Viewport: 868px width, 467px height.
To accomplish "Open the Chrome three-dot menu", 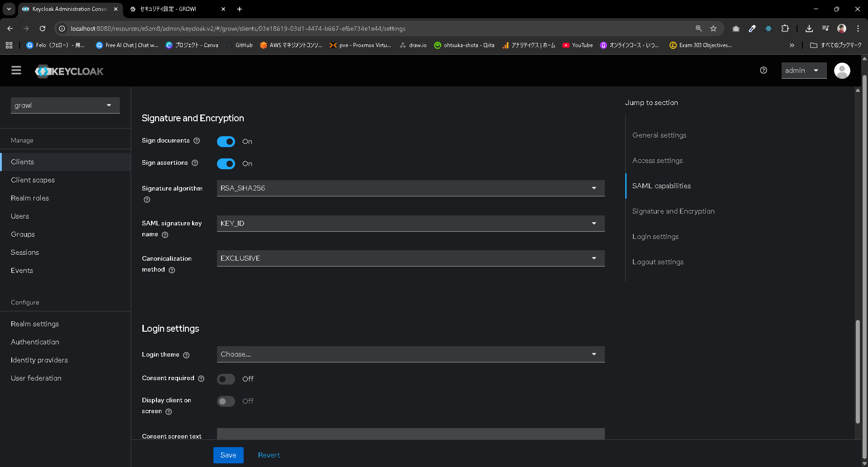I will tap(858, 29).
